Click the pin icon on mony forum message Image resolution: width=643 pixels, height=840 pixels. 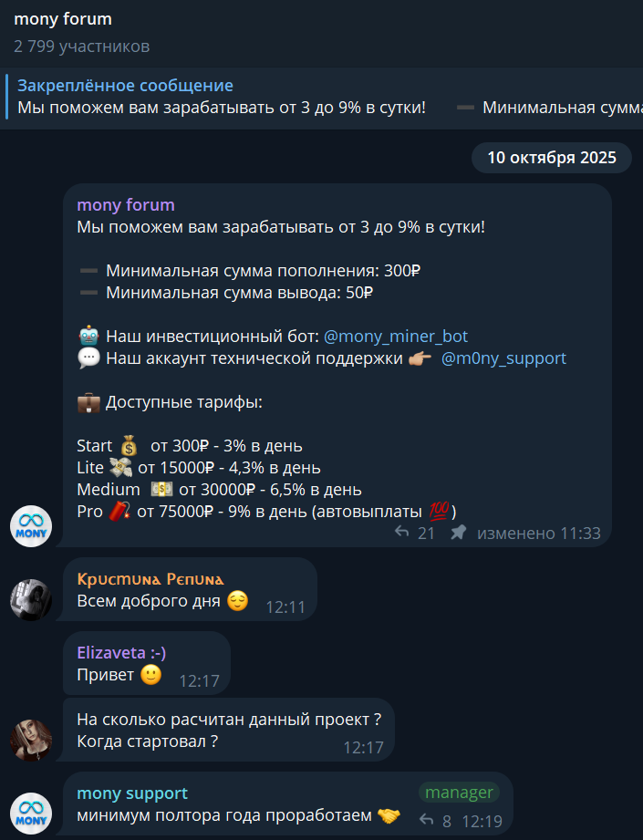coord(458,532)
